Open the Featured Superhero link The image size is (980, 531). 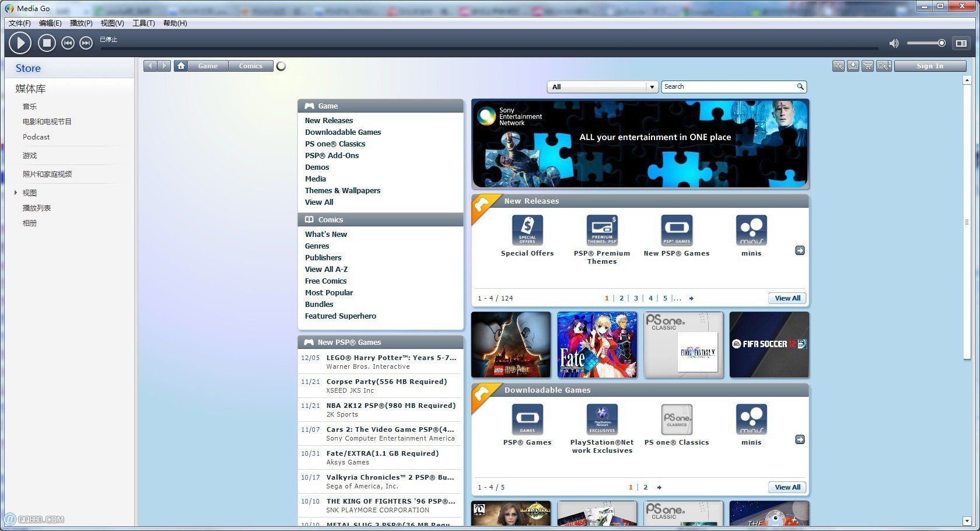(341, 316)
